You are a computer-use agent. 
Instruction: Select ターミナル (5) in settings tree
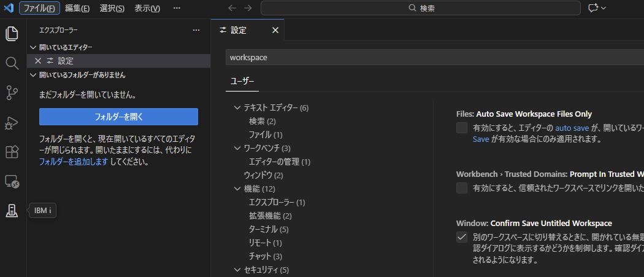tap(269, 229)
